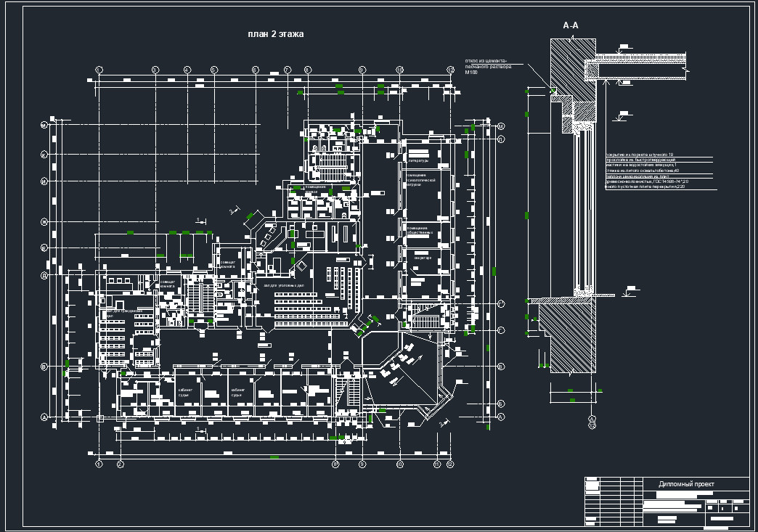
Task: Select section cut marker "2" on the plan
Action: click(232, 210)
